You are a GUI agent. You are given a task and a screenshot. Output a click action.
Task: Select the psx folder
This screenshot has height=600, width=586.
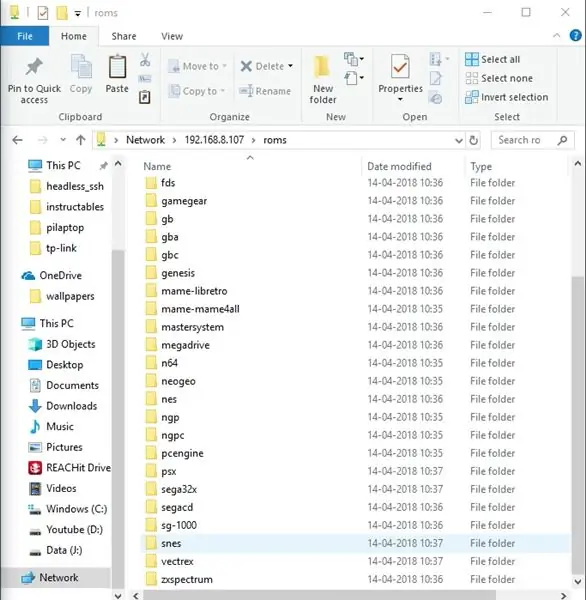356,471
